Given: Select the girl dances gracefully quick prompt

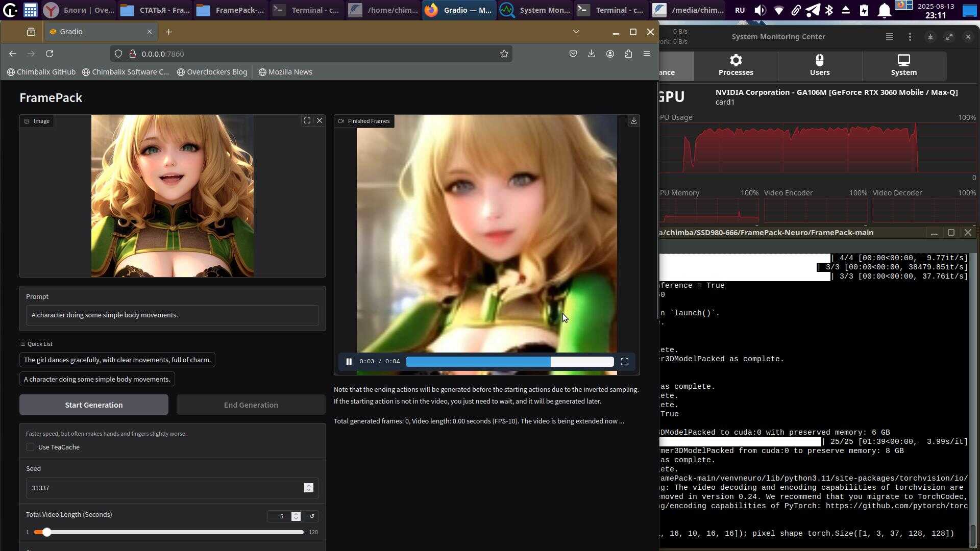Looking at the screenshot, I should (117, 360).
